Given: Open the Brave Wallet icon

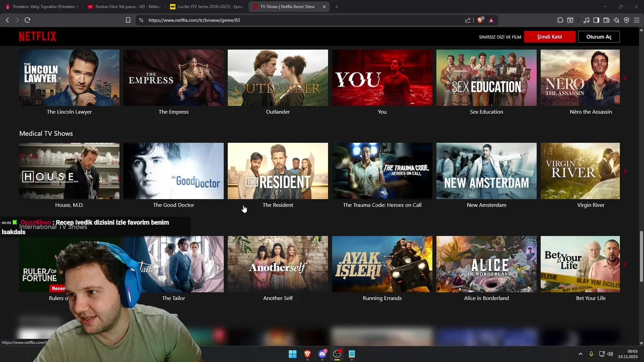Looking at the screenshot, I should [606, 20].
